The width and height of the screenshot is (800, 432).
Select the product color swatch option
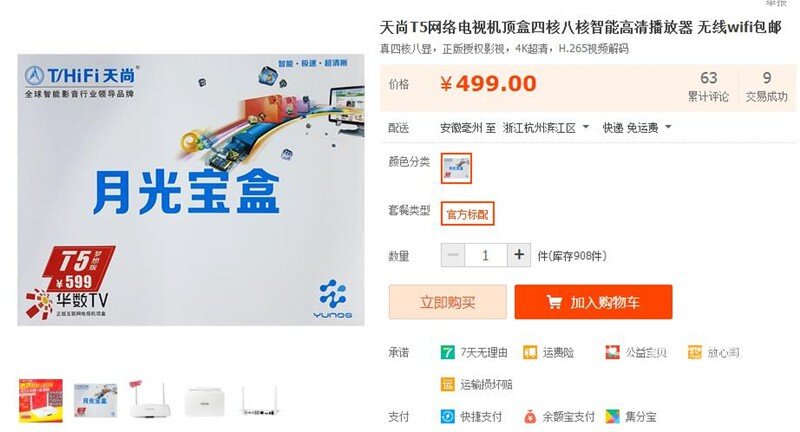pyautogui.click(x=456, y=168)
